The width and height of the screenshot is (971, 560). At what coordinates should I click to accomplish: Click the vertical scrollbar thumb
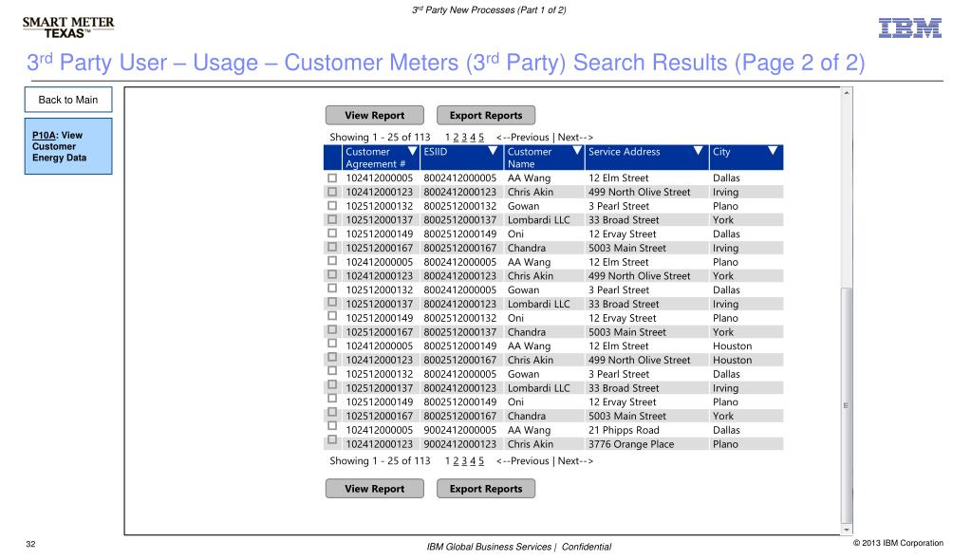847,405
